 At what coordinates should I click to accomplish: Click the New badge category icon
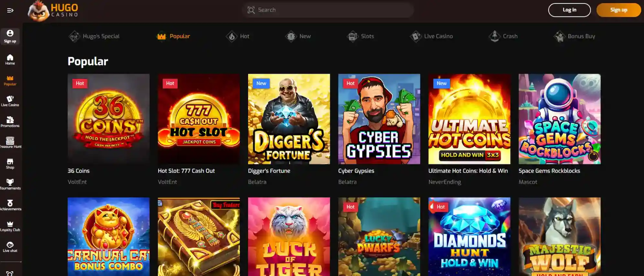(291, 36)
